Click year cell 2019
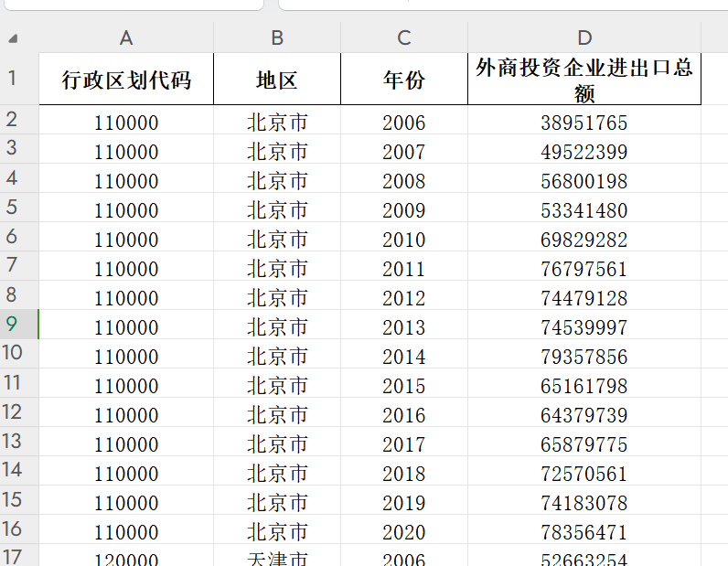 point(404,500)
